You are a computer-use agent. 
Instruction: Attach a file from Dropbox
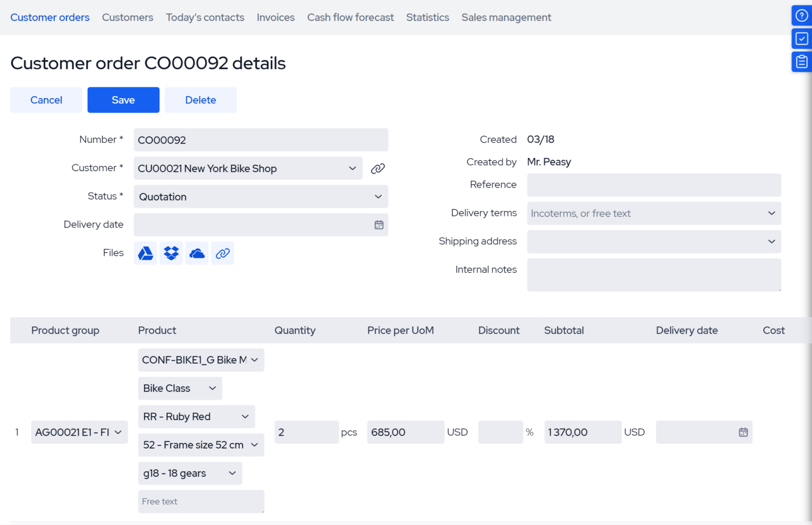(x=171, y=253)
